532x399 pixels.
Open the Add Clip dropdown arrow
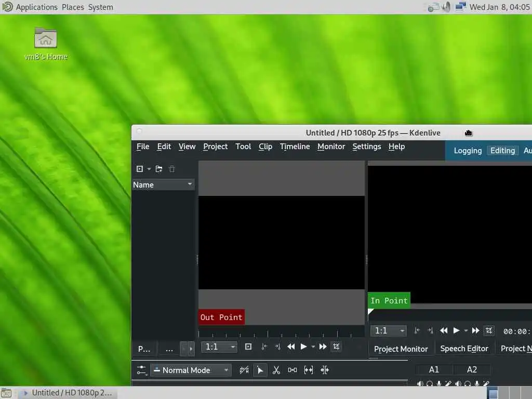[x=149, y=169]
